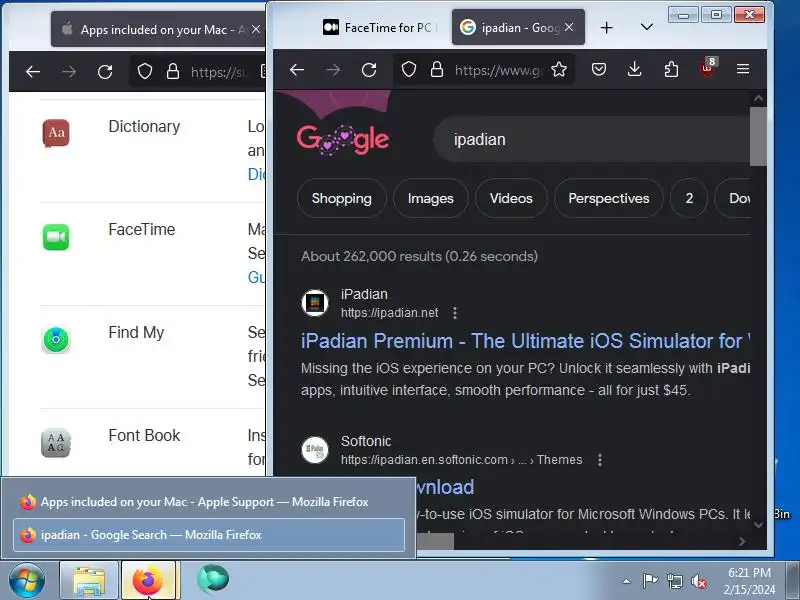Show hidden system tray icons

[x=627, y=581]
